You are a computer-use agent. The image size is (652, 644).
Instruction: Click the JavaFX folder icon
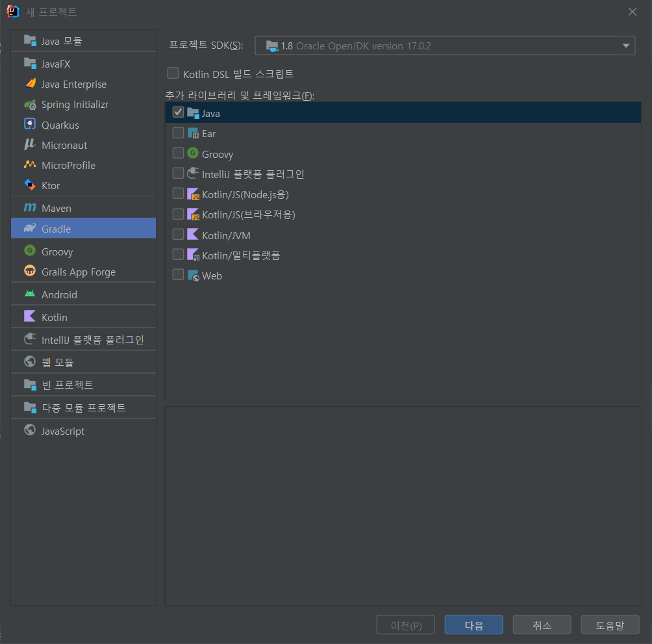coord(30,63)
